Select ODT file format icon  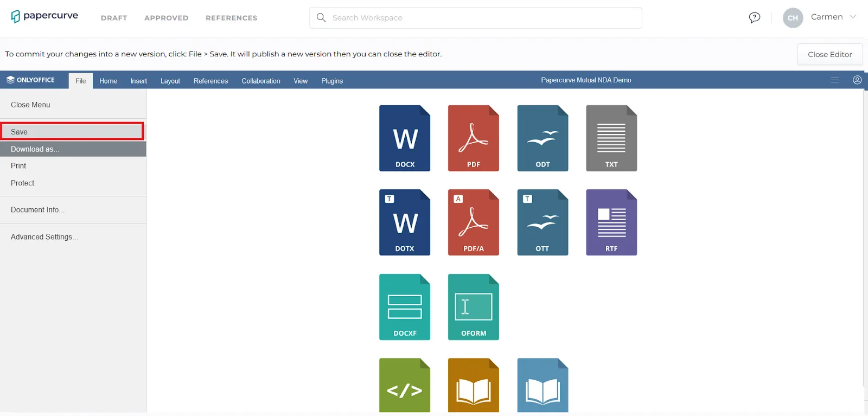click(x=542, y=138)
